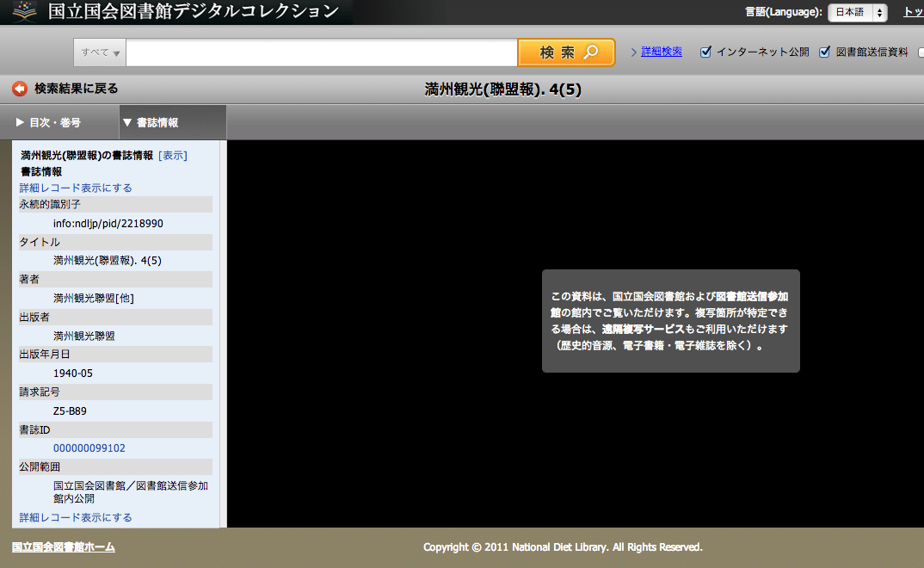
Task: Open the 日本語 language dropdown
Action: pos(856,12)
